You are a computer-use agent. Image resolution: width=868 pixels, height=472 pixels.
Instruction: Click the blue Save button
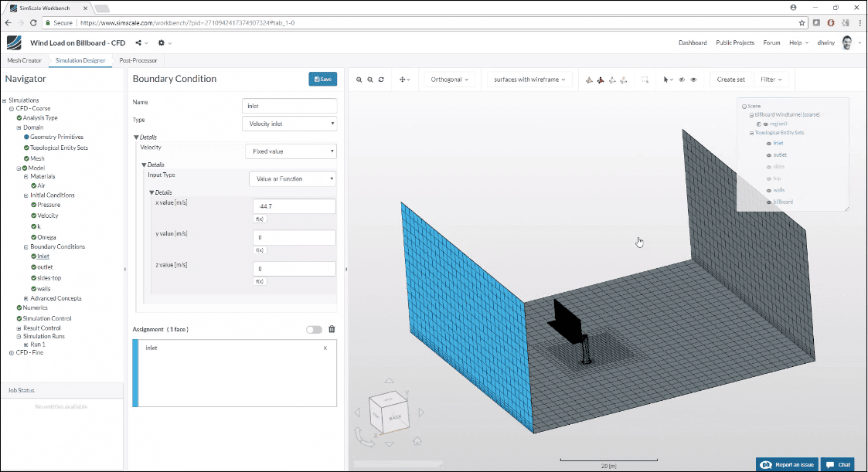click(322, 79)
